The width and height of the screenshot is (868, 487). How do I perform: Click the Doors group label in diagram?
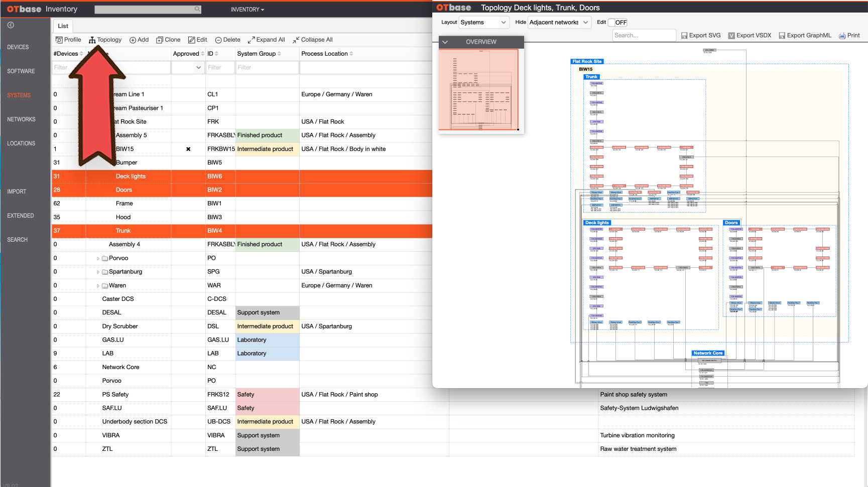731,223
